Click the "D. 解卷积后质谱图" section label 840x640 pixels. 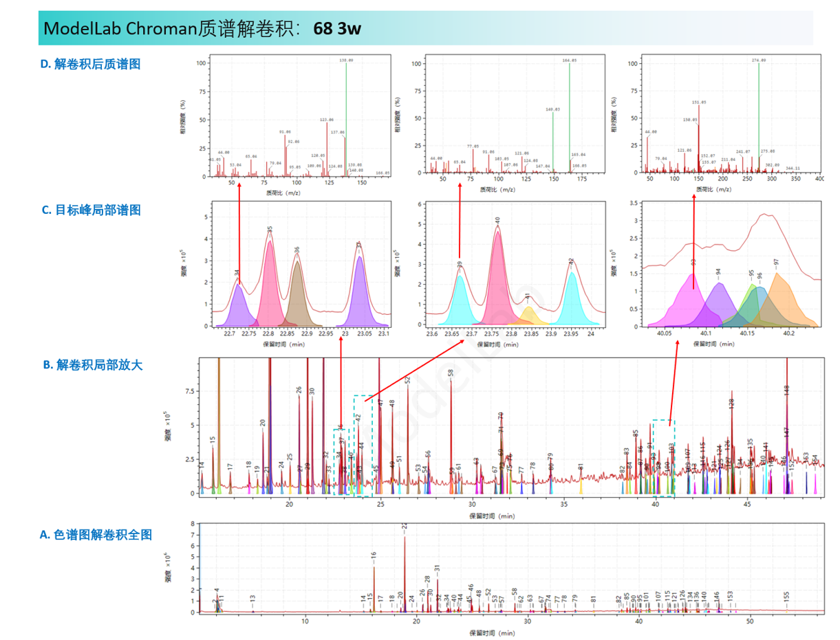point(90,64)
